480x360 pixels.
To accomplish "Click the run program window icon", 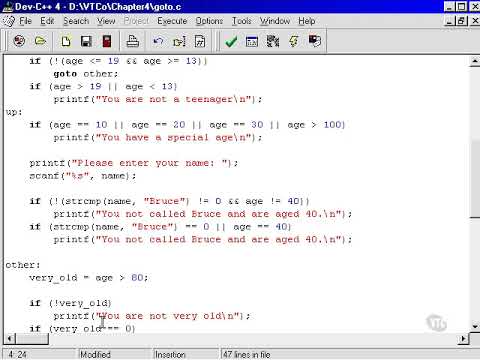I will 252,41.
